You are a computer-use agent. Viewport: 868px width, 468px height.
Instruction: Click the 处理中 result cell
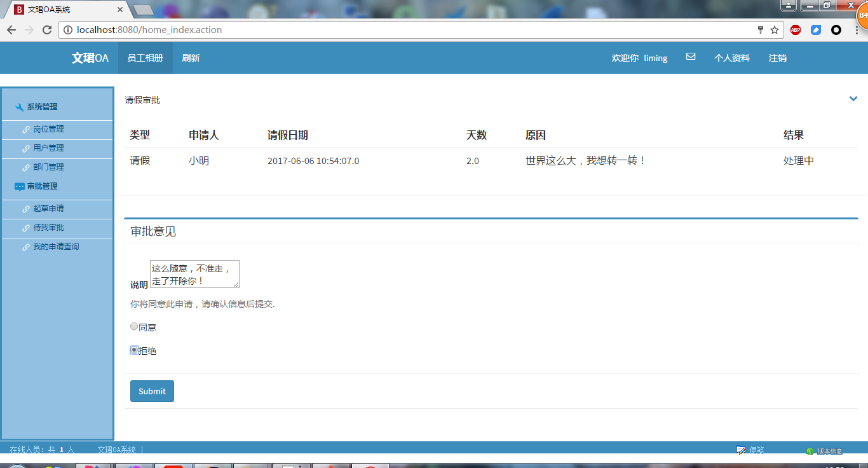tap(799, 161)
